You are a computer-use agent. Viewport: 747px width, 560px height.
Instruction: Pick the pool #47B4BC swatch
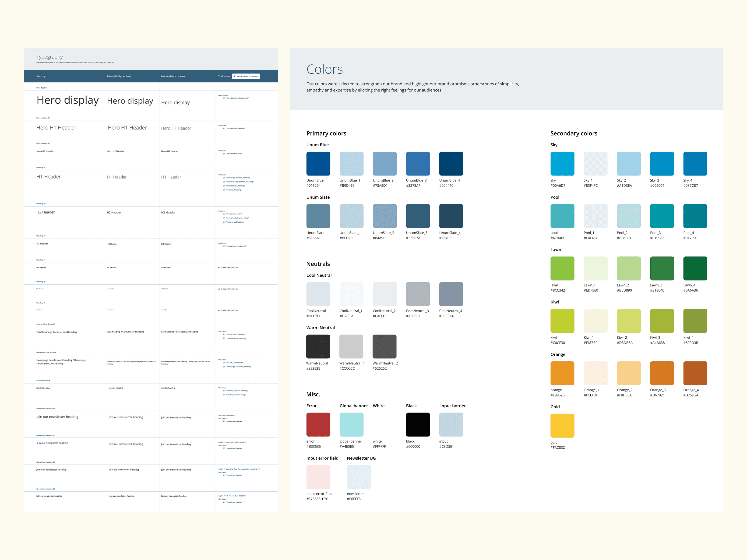(x=562, y=216)
